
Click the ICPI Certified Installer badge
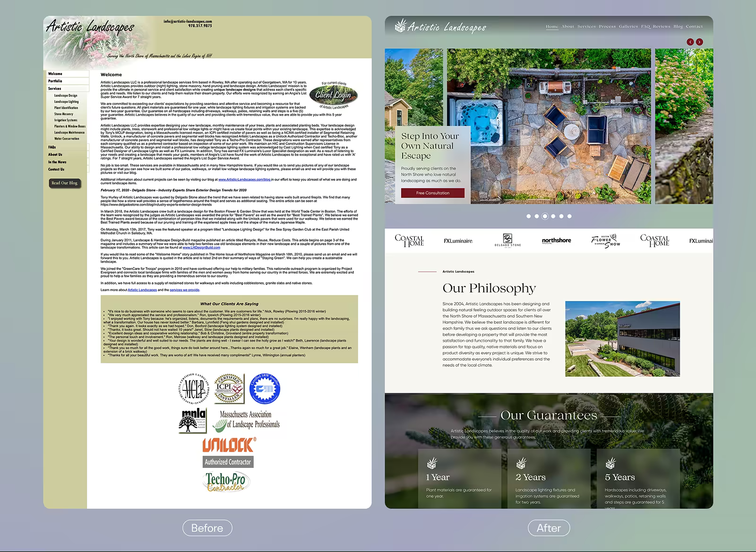229,388
